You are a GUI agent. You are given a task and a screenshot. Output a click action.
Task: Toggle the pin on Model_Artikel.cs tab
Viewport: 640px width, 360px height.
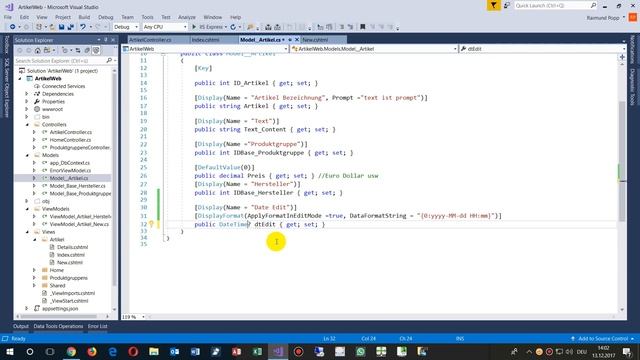(290, 40)
